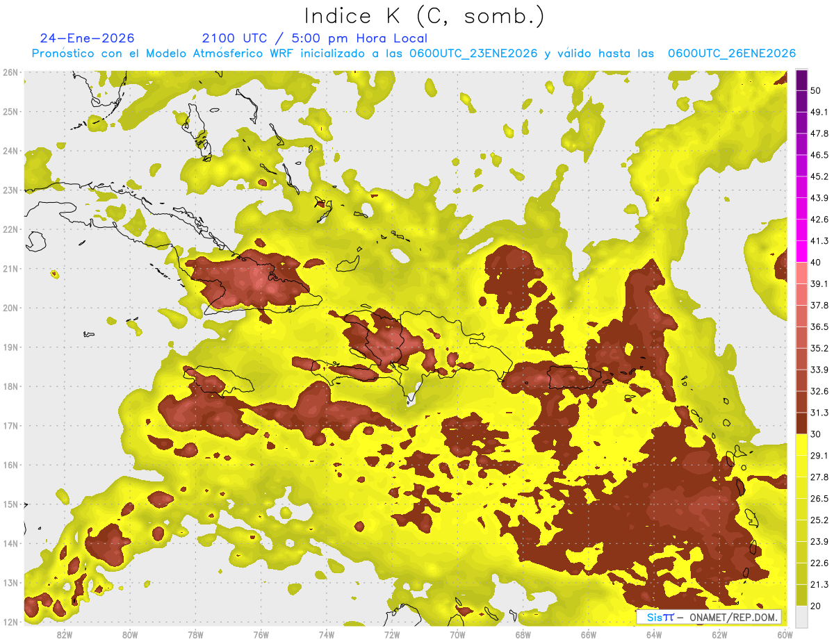Click the '17N' latitude tick label

point(10,426)
